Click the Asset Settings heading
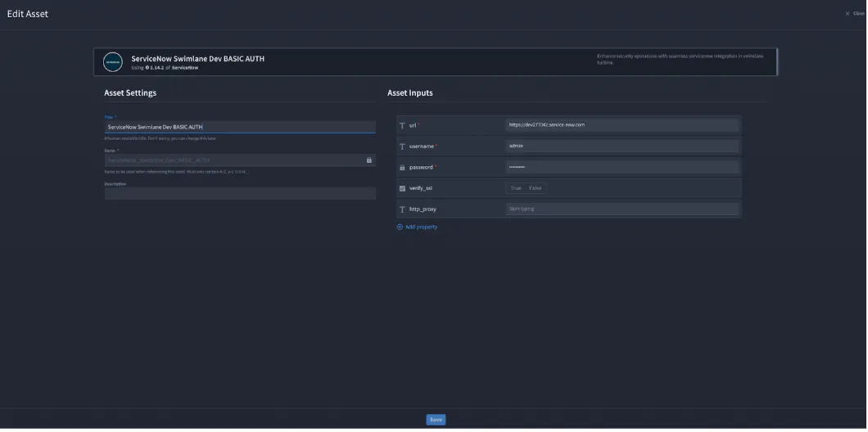Screen dimensions: 868x432 coord(130,93)
